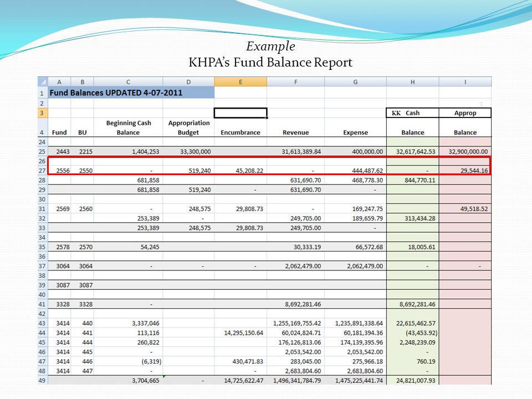Click the value 14,295,150.64
The height and width of the screenshot is (399, 532).
point(243,333)
